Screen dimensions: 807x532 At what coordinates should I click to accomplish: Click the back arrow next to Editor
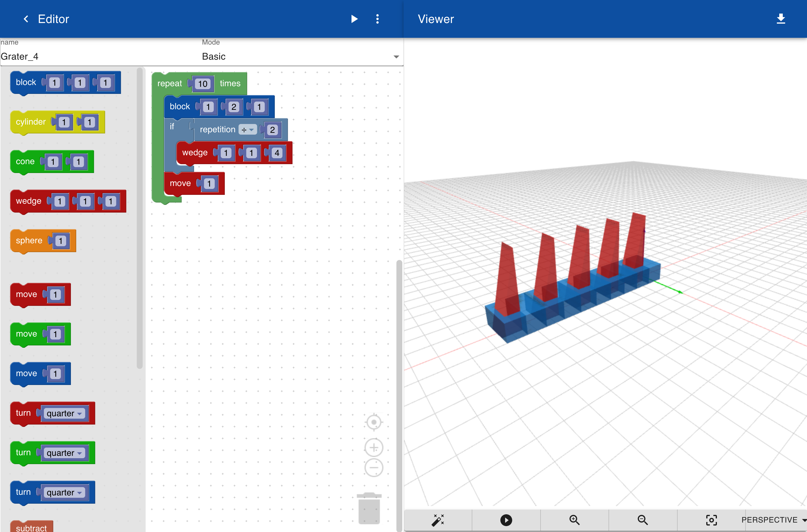coord(26,19)
